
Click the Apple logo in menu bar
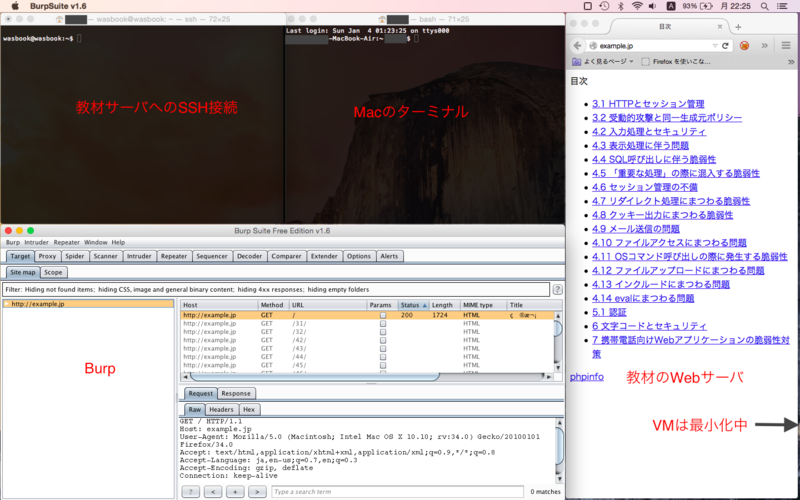[15, 6]
